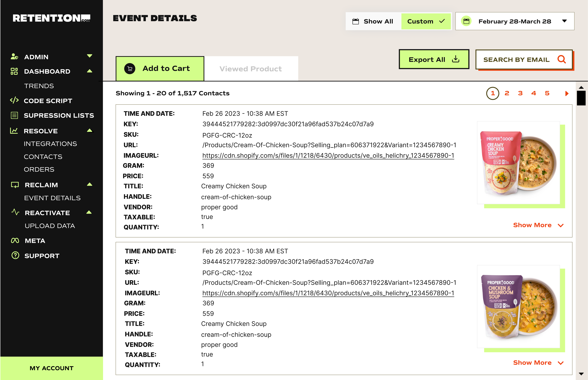Switch to the Add to Cart tab
This screenshot has height=380, width=588.
[x=160, y=69]
